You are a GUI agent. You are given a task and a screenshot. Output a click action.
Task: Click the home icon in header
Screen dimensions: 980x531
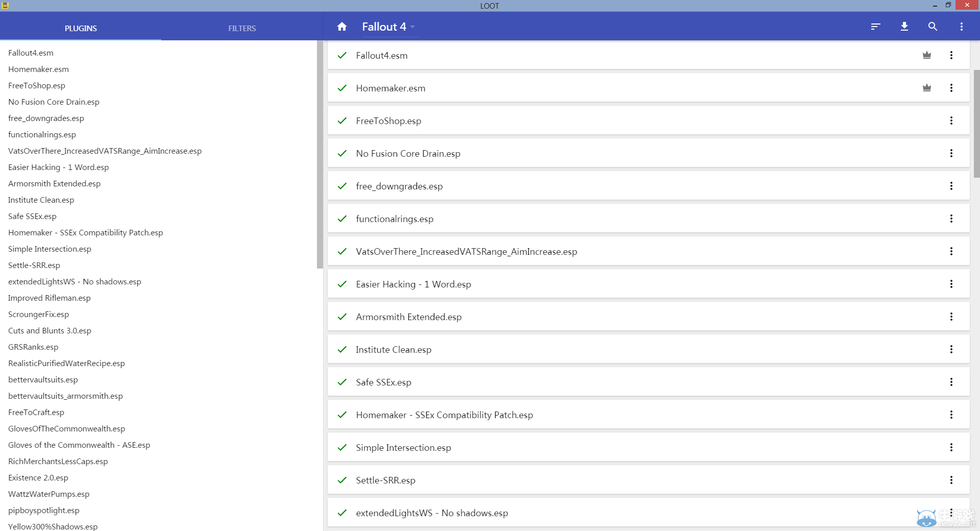pos(342,27)
